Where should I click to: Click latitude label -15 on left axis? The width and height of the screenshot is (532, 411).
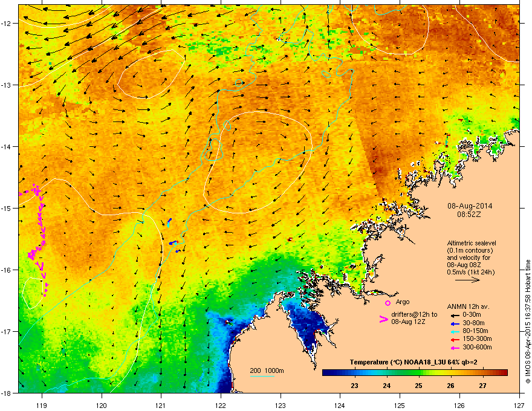point(7,208)
